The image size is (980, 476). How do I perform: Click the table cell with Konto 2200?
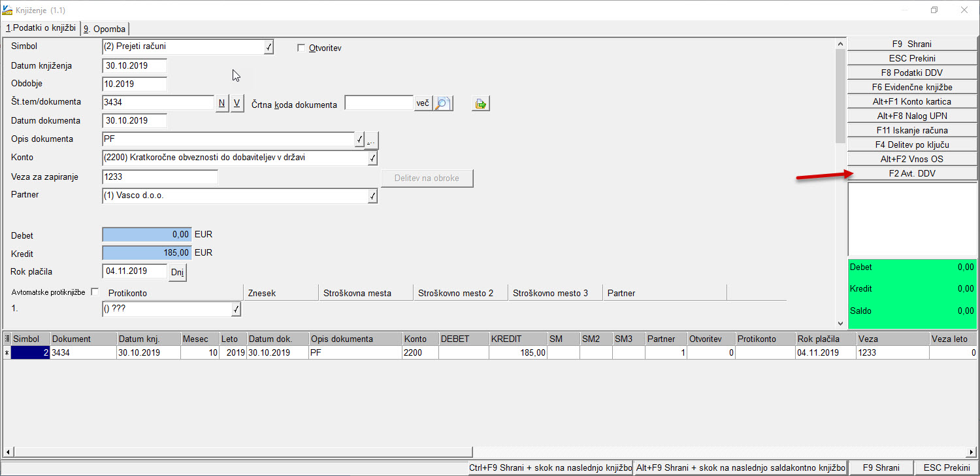[x=420, y=352]
